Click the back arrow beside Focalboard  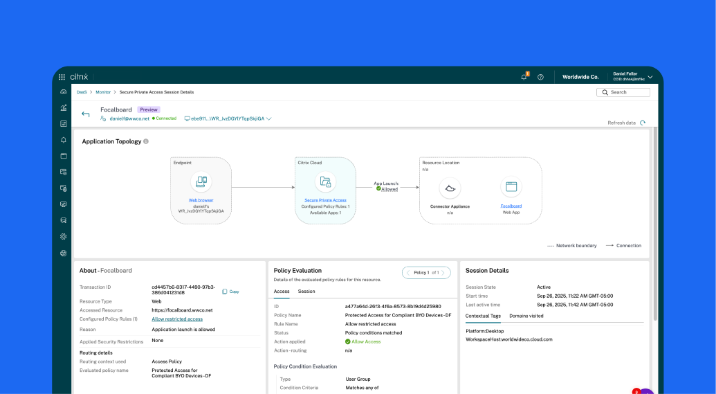(85, 114)
